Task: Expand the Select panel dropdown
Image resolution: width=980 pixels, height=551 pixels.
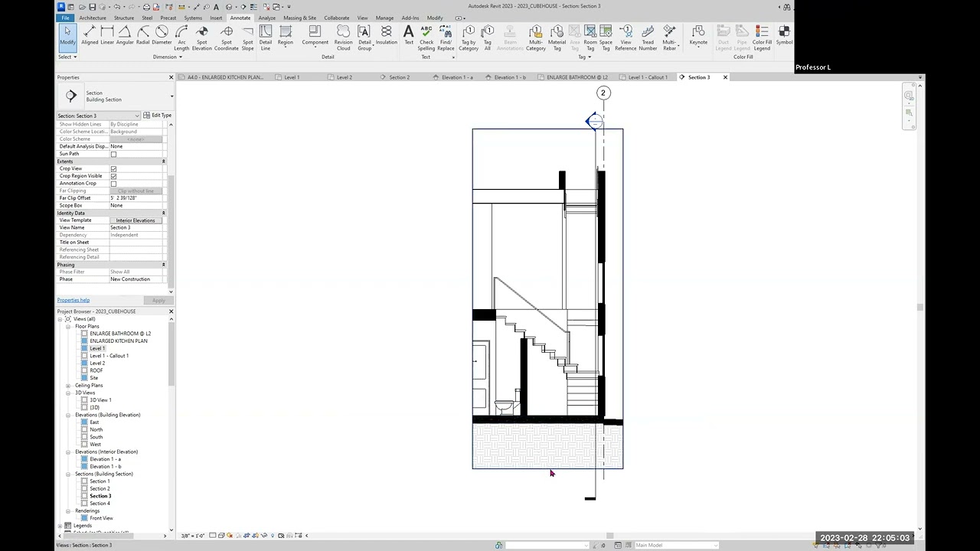Action: 67,57
